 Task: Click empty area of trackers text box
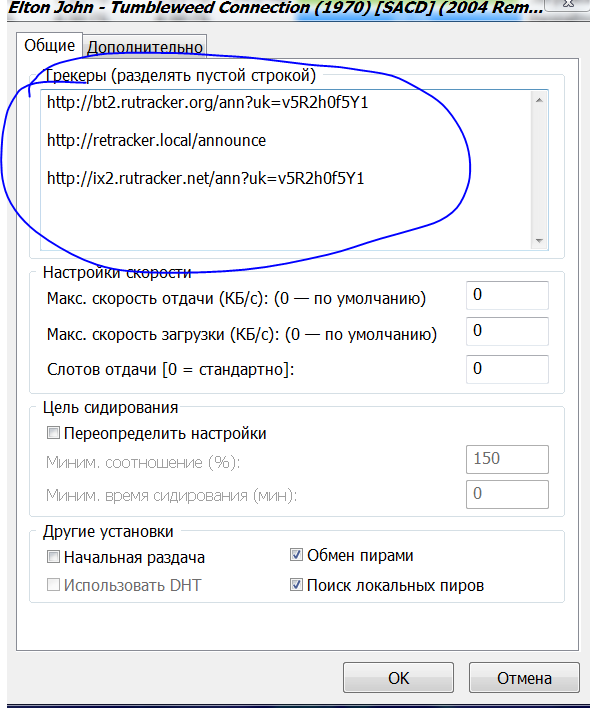[284, 217]
